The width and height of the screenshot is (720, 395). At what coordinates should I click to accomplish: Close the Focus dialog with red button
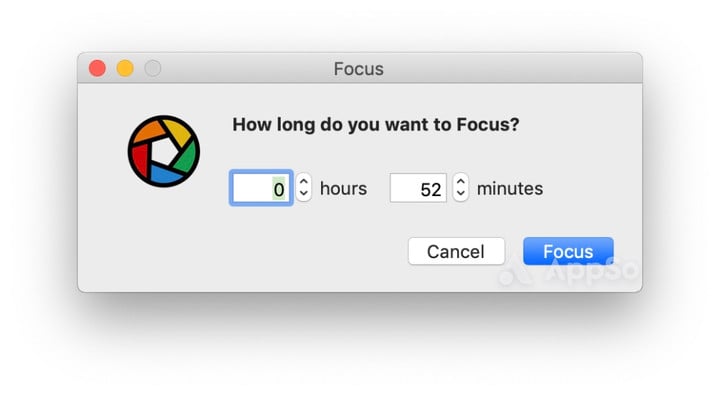(97, 68)
